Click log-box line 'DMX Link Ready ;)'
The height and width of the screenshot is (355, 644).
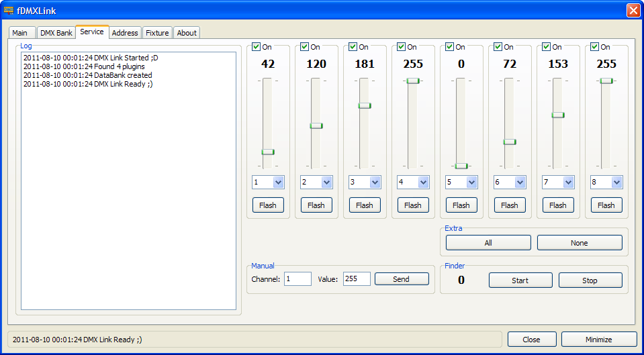click(88, 84)
